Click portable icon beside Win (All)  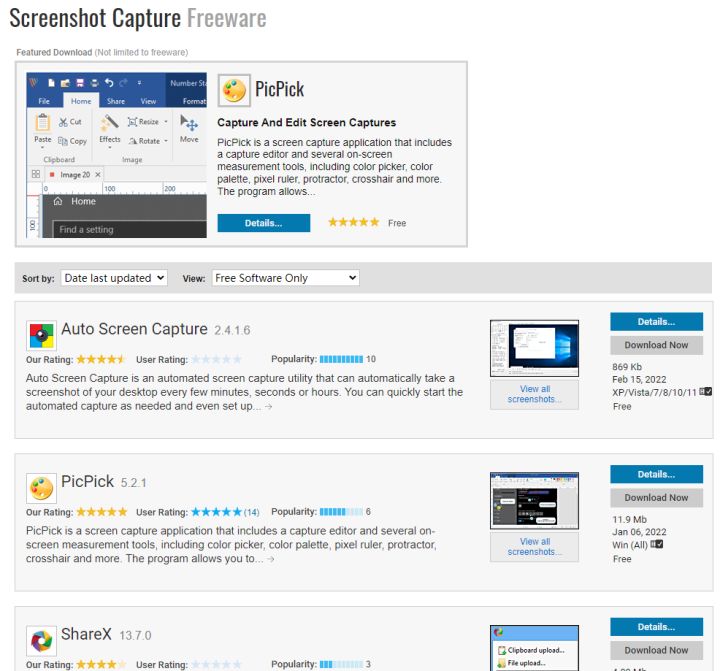click(657, 544)
